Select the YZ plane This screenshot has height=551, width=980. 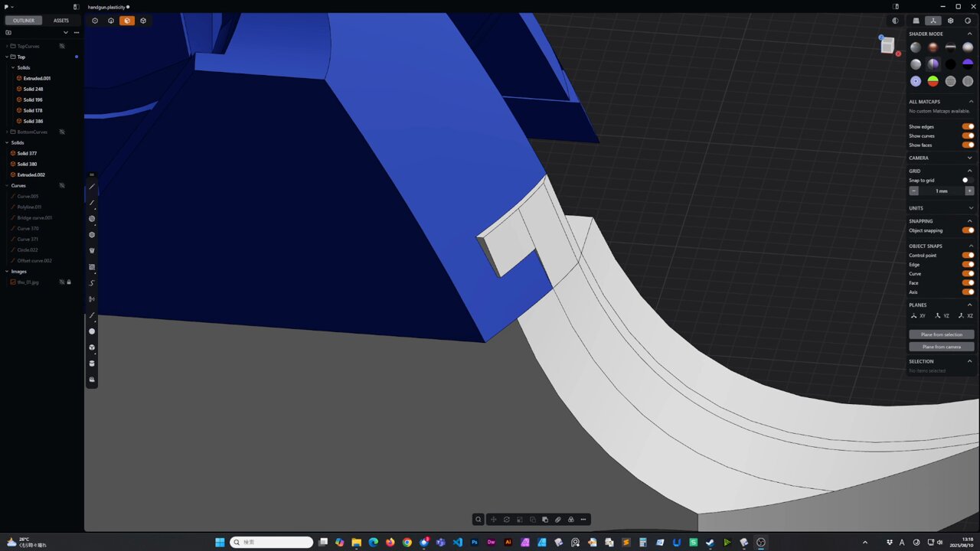coord(942,315)
